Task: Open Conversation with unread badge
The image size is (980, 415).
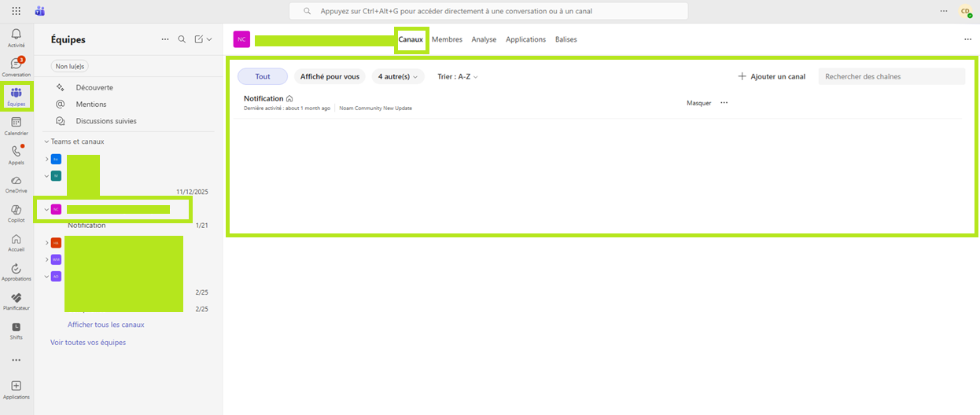Action: [16, 66]
